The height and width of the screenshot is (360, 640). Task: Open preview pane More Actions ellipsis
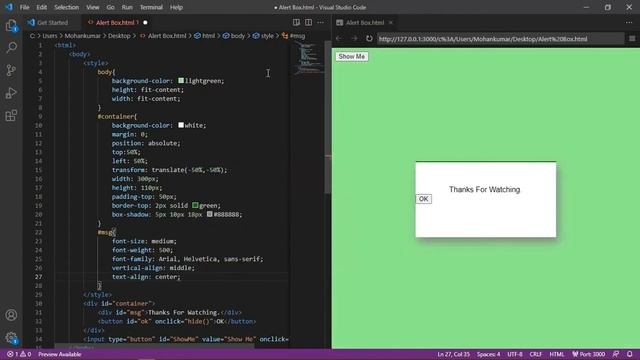pos(629,22)
